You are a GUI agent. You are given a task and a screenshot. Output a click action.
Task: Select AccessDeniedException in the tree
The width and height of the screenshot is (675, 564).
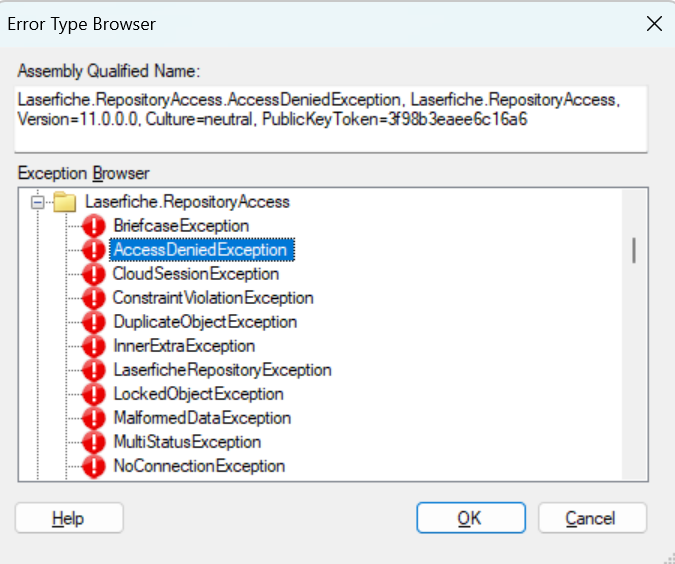200,250
